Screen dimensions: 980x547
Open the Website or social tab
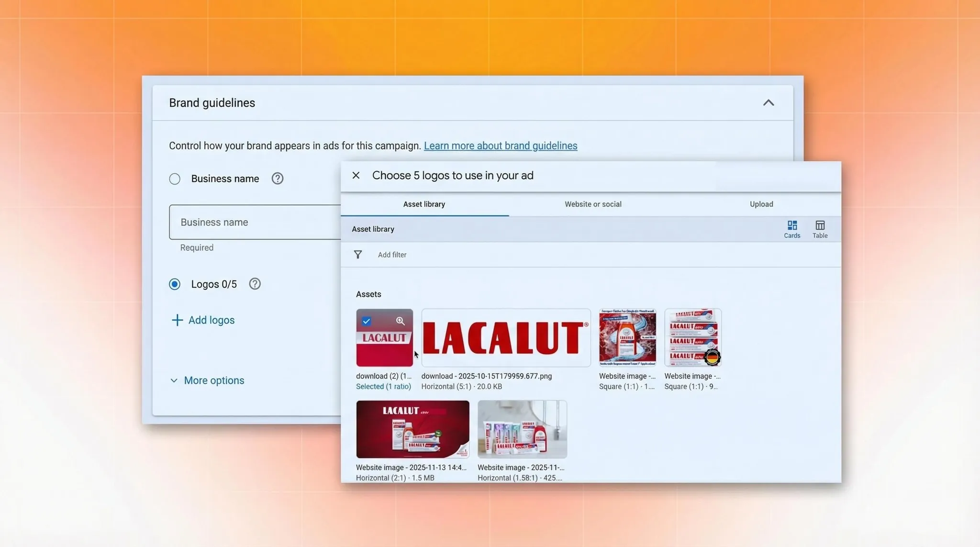click(593, 204)
